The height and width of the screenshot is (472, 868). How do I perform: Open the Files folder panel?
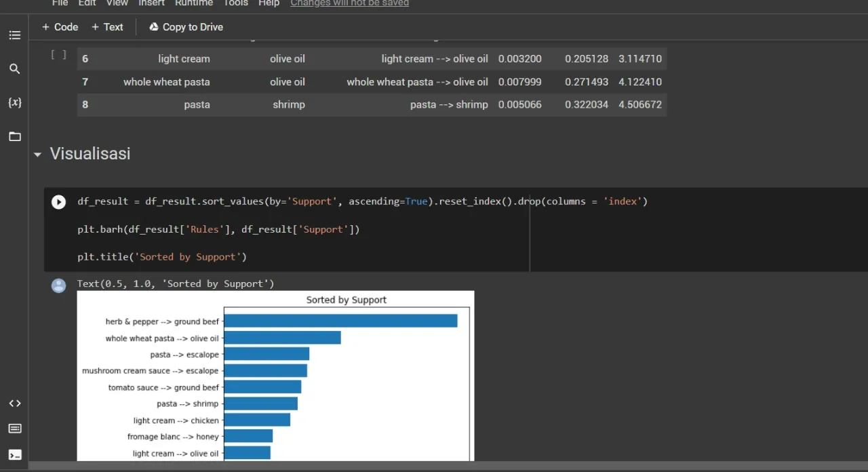(x=14, y=136)
